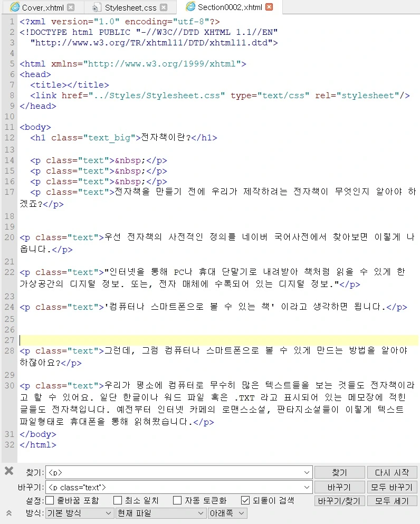Click the Section0002.xhtml file icon
Viewport: 420px width, 524px height.
pyautogui.click(x=190, y=7)
